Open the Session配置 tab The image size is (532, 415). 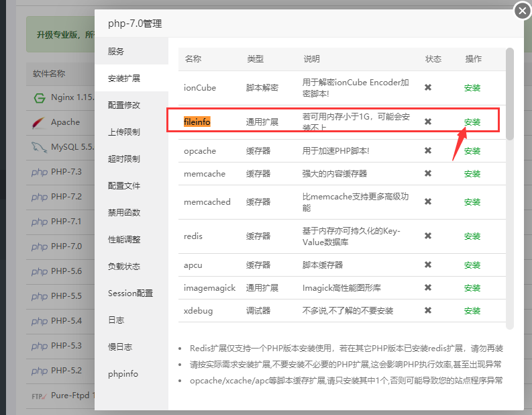pos(131,293)
